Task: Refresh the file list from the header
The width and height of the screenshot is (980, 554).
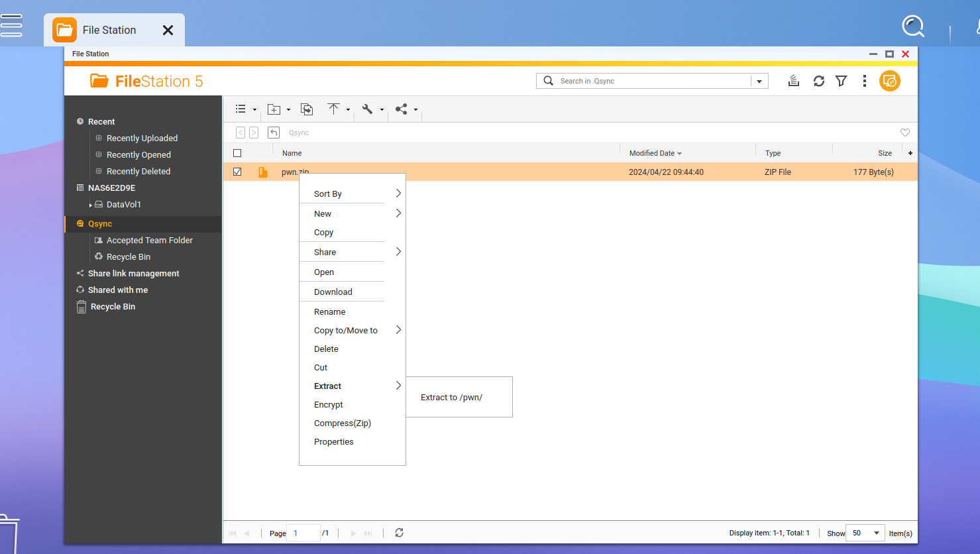Action: click(819, 81)
